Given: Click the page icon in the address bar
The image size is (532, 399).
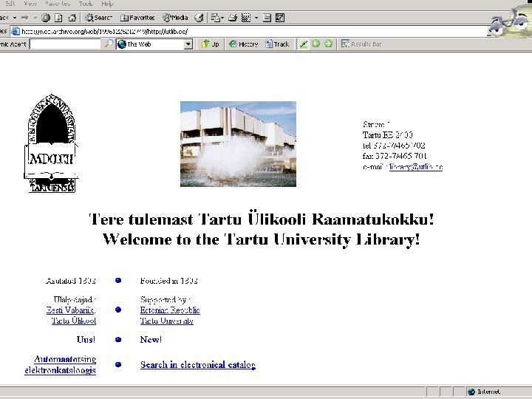Looking at the screenshot, I should pyautogui.click(x=16, y=32).
